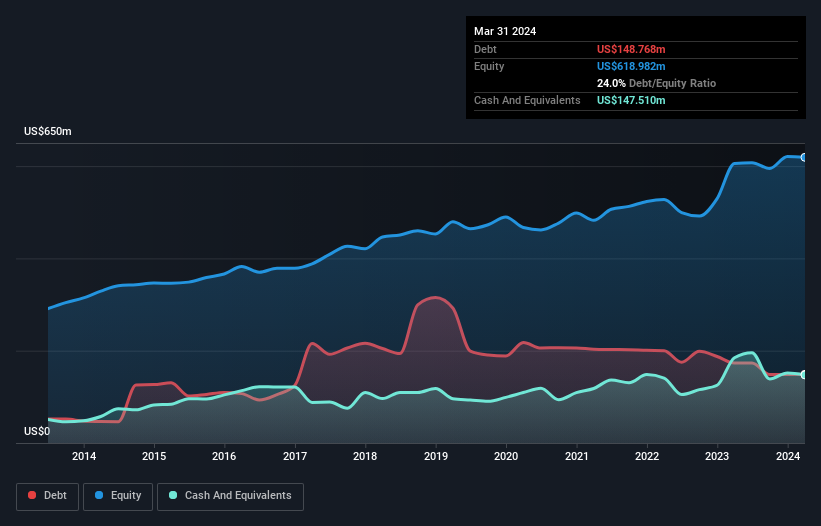Screen dimensions: 821x526
Task: Click the 2014 x-axis label
Action: coord(84,456)
